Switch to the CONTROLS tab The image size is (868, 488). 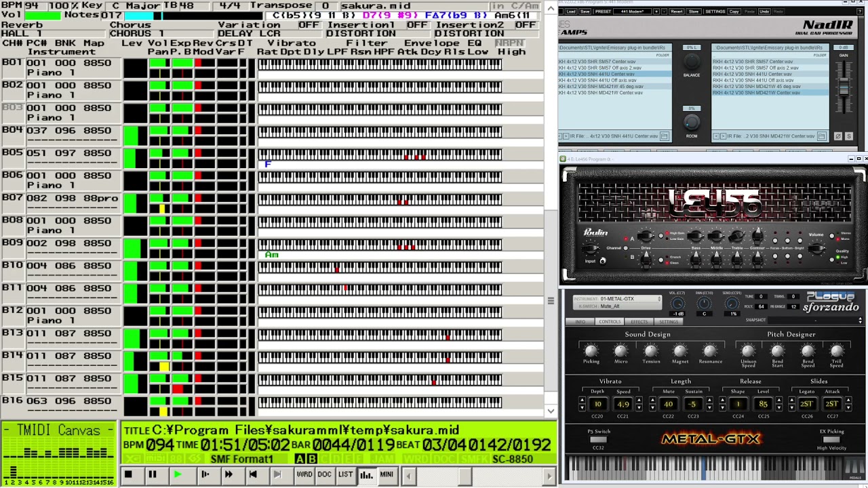610,322
